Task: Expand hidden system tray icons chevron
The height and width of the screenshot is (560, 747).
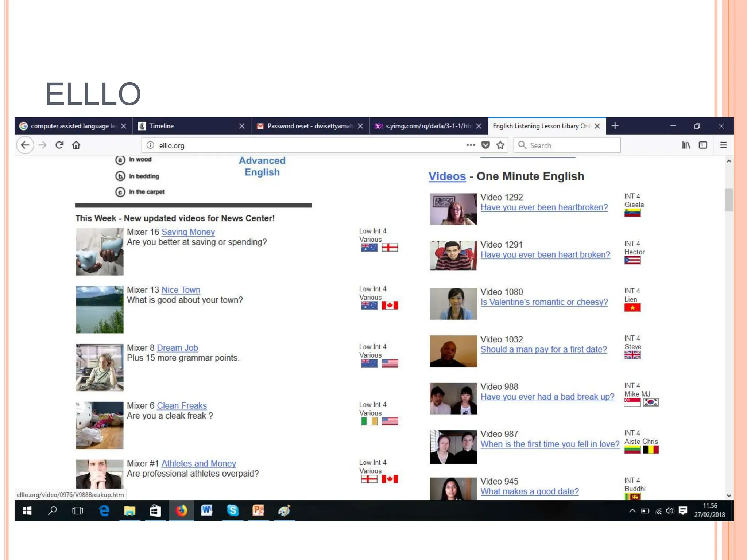Action: [632, 511]
